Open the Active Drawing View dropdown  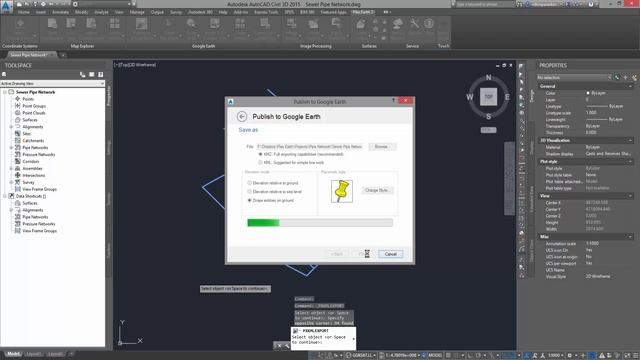click(52, 83)
